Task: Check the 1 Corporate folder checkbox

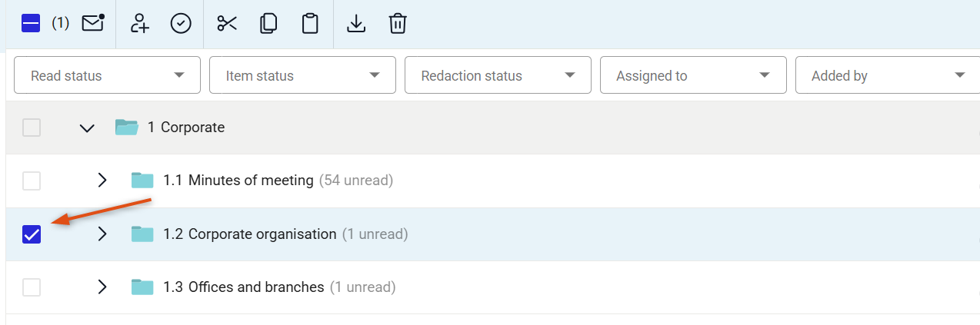Action: [x=31, y=128]
